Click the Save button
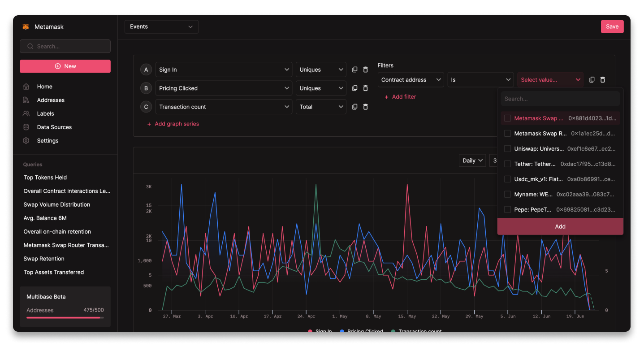 pos(612,26)
